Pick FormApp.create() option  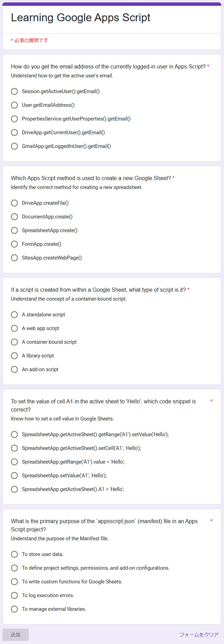[x=14, y=244]
